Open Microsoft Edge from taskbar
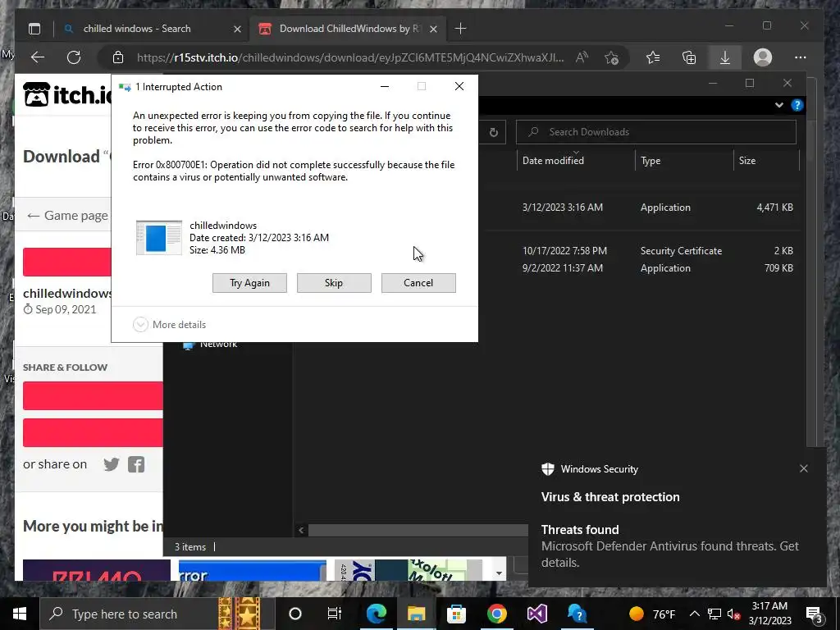Screen dimensions: 840x630 pos(376,614)
